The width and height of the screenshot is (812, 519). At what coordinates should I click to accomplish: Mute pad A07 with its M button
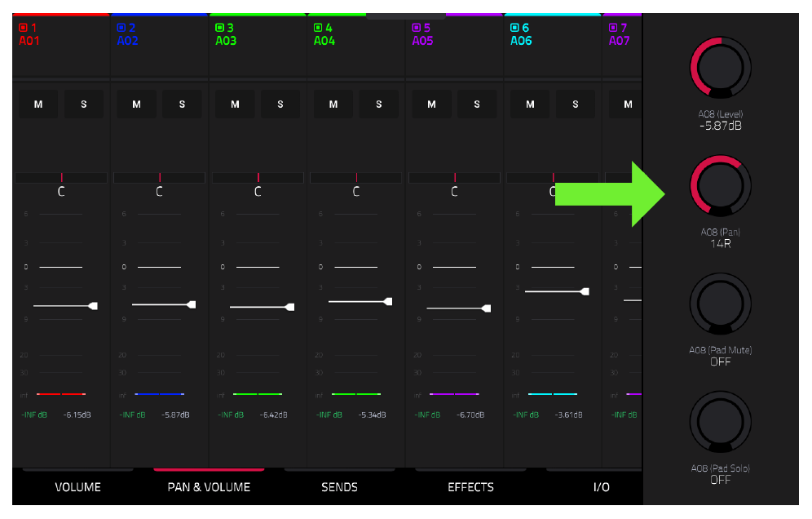(x=625, y=104)
